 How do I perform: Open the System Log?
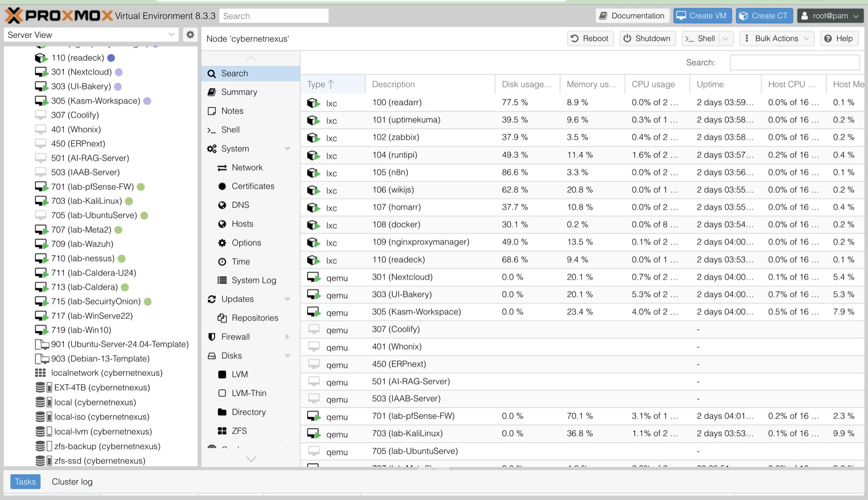click(254, 280)
